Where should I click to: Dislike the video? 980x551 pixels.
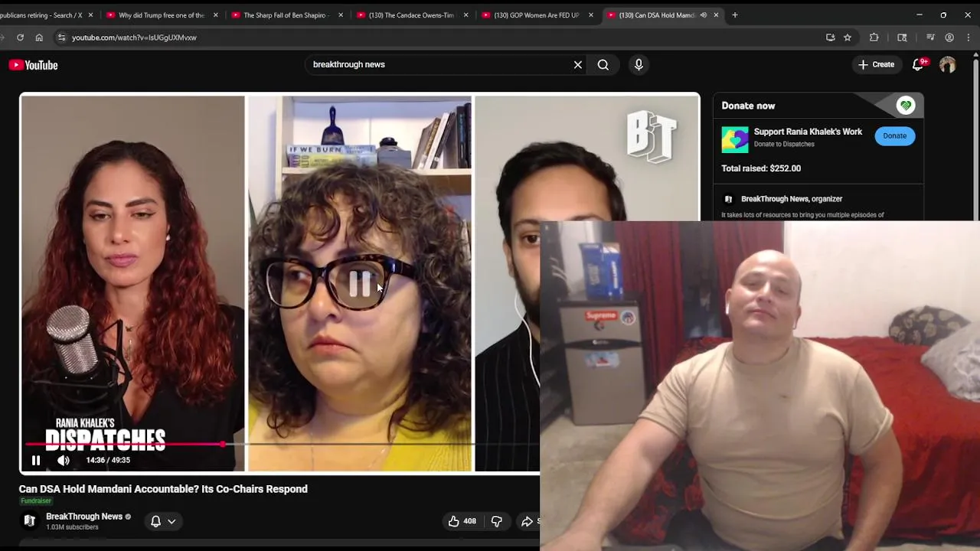pos(496,521)
